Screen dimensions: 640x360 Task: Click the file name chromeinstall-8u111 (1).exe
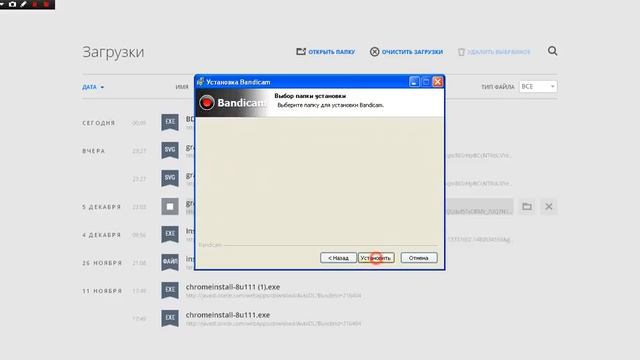pos(233,287)
